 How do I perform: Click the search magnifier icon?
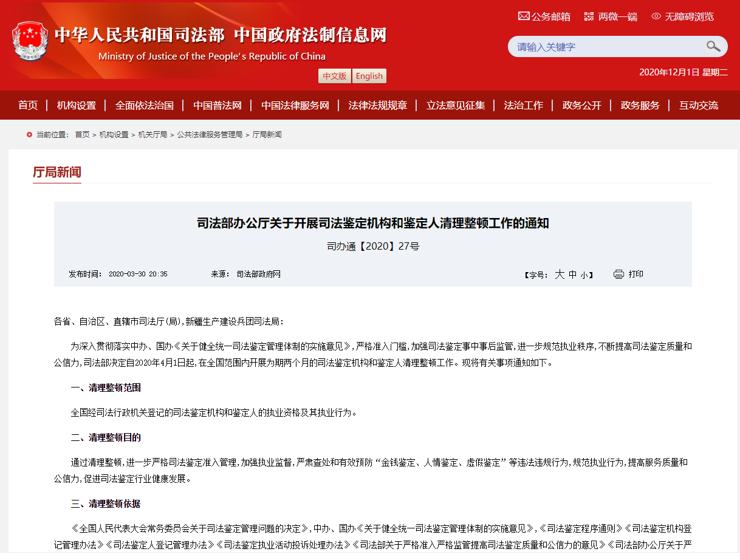713,47
